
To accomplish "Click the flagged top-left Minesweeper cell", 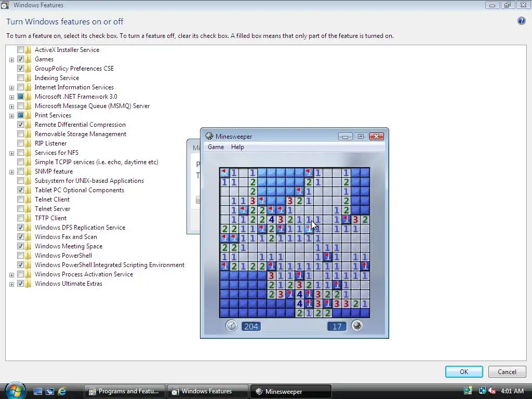I will (x=224, y=172).
